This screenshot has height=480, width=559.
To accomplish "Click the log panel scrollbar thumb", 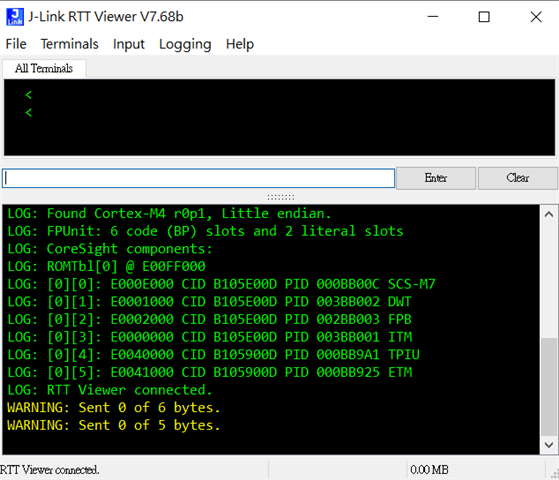I will pos(549,387).
